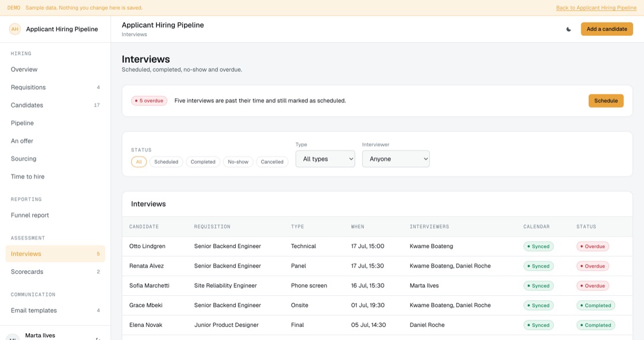Select candidate Otto Lindgren
The width and height of the screenshot is (644, 340).
147,246
